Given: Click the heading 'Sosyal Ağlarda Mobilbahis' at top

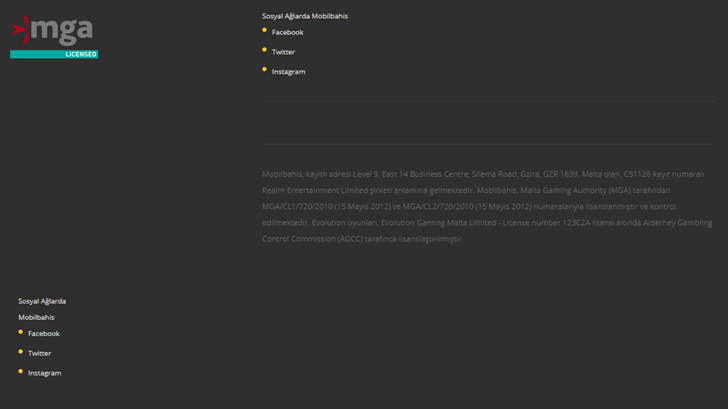Looking at the screenshot, I should point(305,16).
